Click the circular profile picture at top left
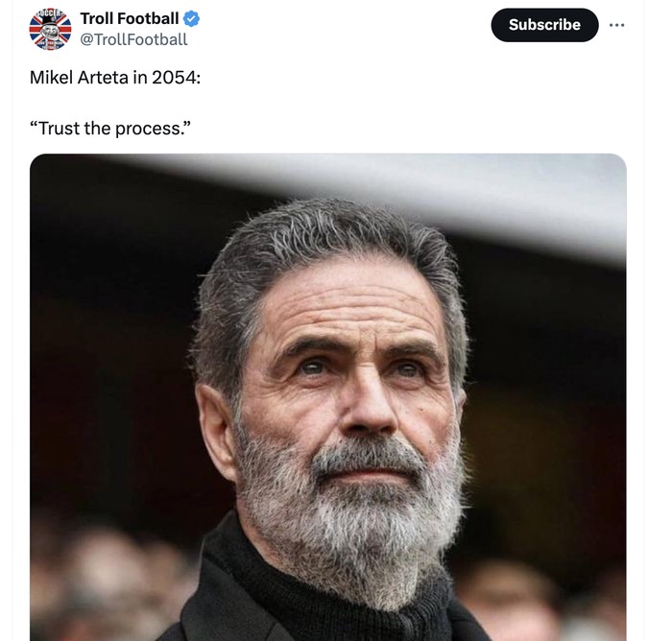The image size is (672, 641). (50, 29)
